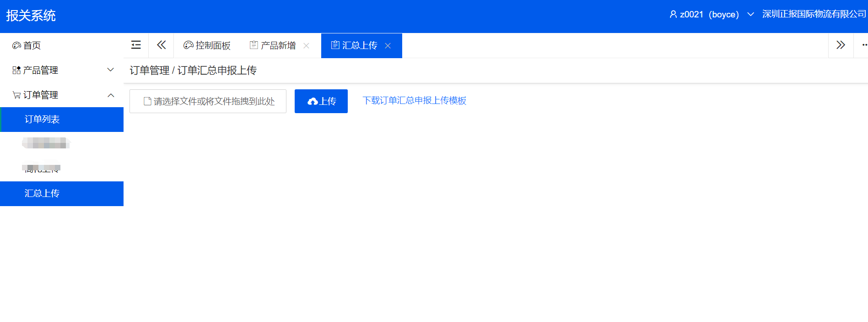The image size is (868, 322).
Task: Toggle the sidebar collapse icon
Action: [x=136, y=45]
